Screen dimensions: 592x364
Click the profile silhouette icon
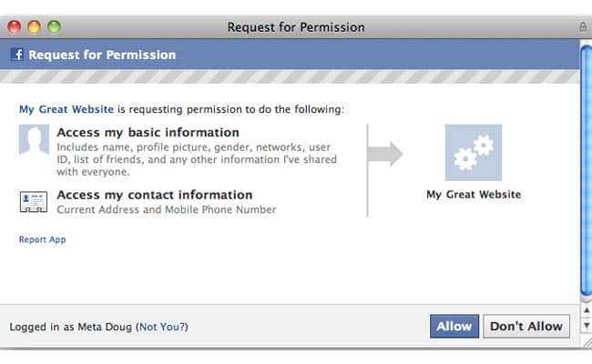(34, 141)
